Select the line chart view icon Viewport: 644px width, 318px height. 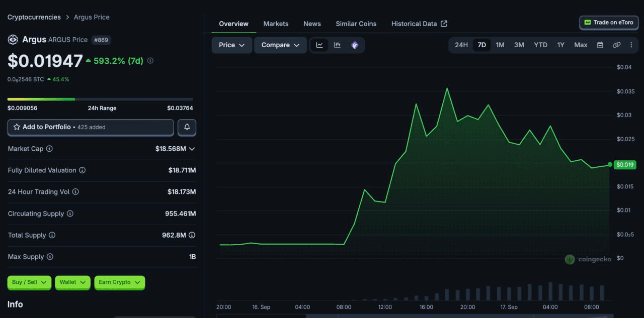tap(319, 45)
